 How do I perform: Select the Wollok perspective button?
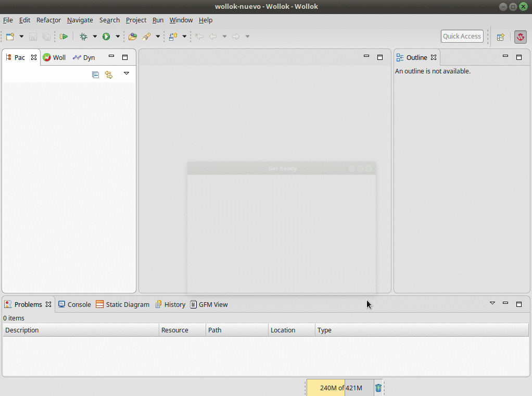(x=521, y=36)
